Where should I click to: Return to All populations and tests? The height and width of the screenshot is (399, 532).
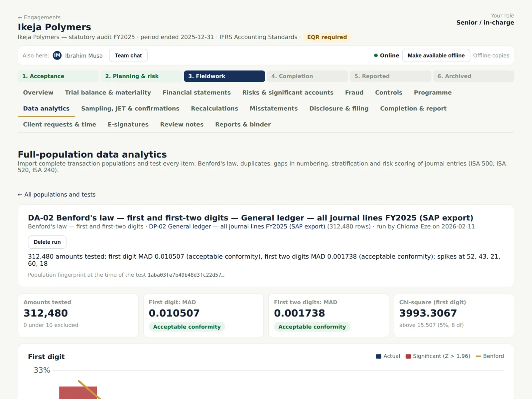pyautogui.click(x=57, y=195)
